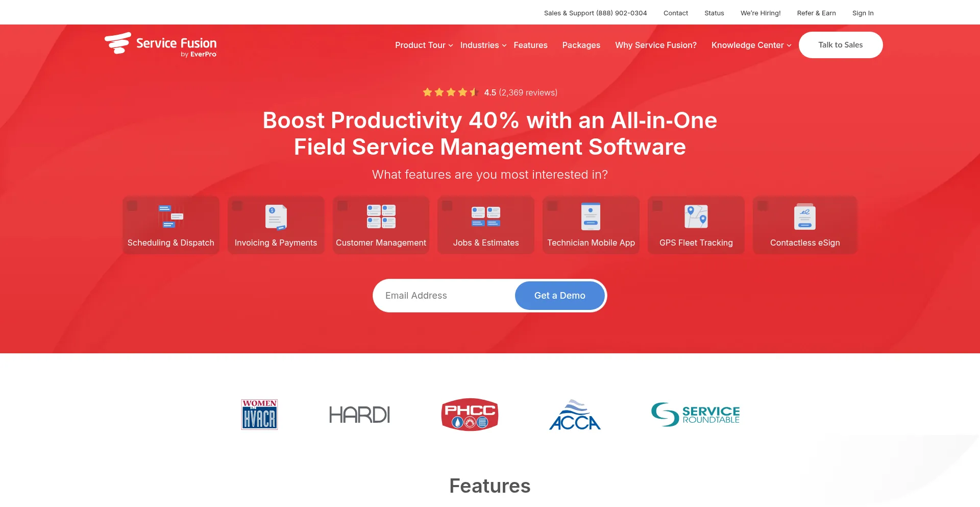Click the Service Roundtable logo
The image size is (980, 507).
[x=695, y=415]
